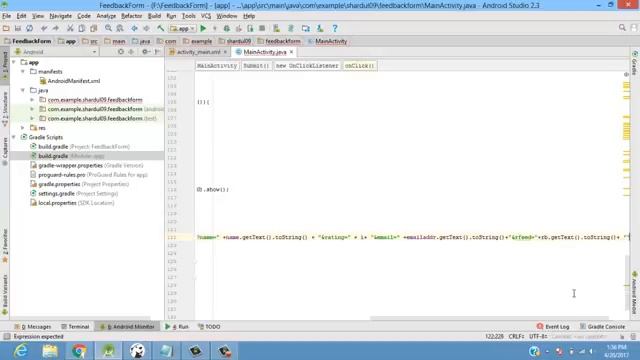
Task: Run app with green play icon
Action: coord(203,28)
